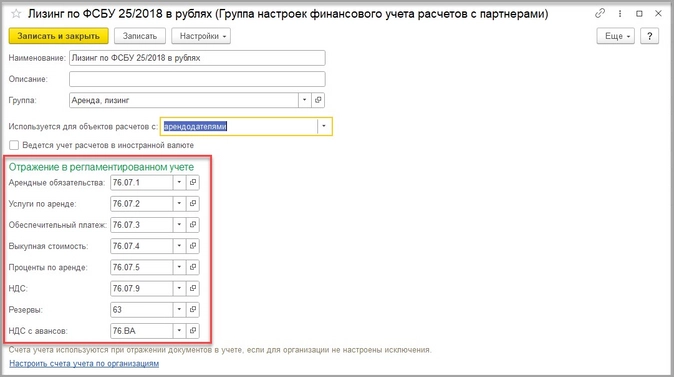Enable foreign currency settlements checkbox
Image resolution: width=674 pixels, height=377 pixels.
tap(14, 145)
